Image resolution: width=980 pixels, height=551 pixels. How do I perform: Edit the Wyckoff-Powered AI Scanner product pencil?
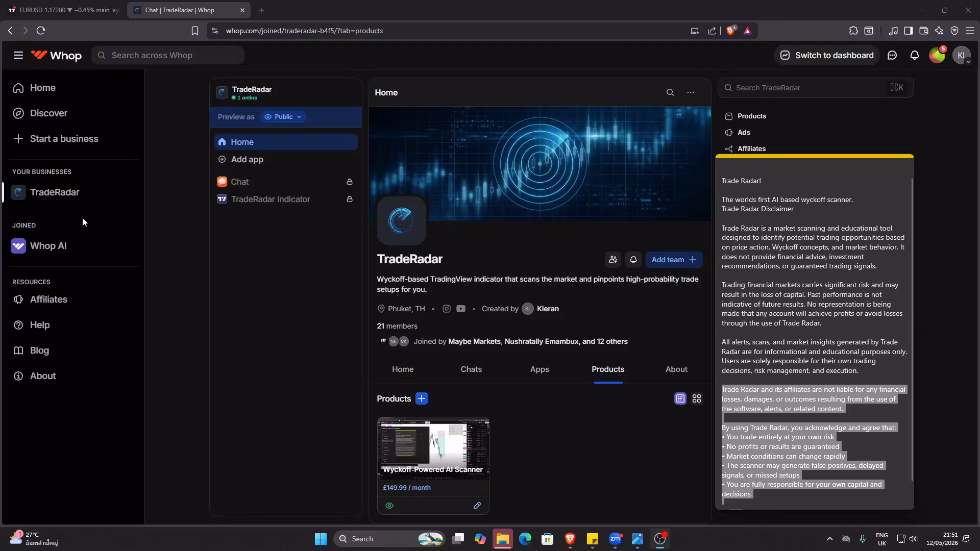pyautogui.click(x=477, y=506)
